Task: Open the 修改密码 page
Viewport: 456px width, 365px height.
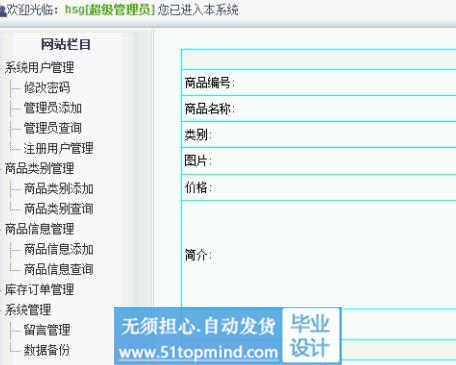Action: (x=47, y=88)
